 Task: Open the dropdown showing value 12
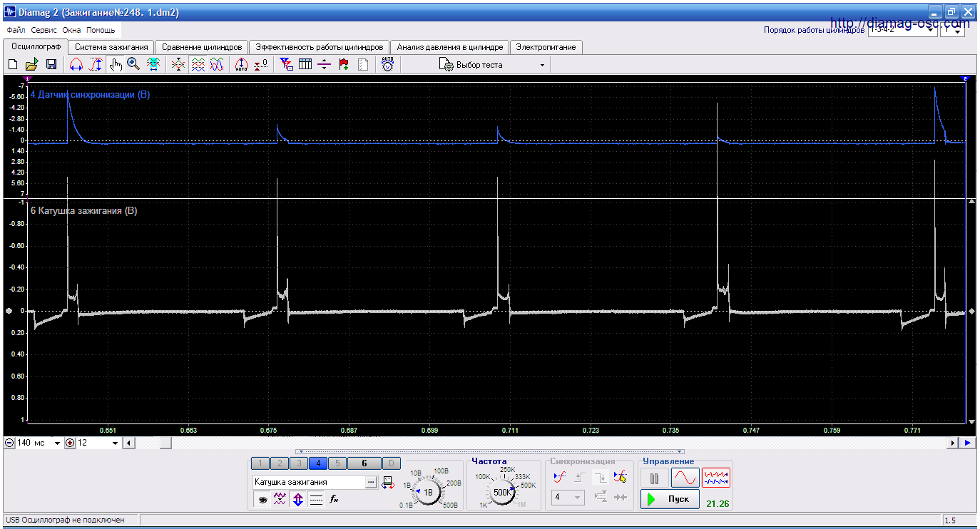(116, 443)
